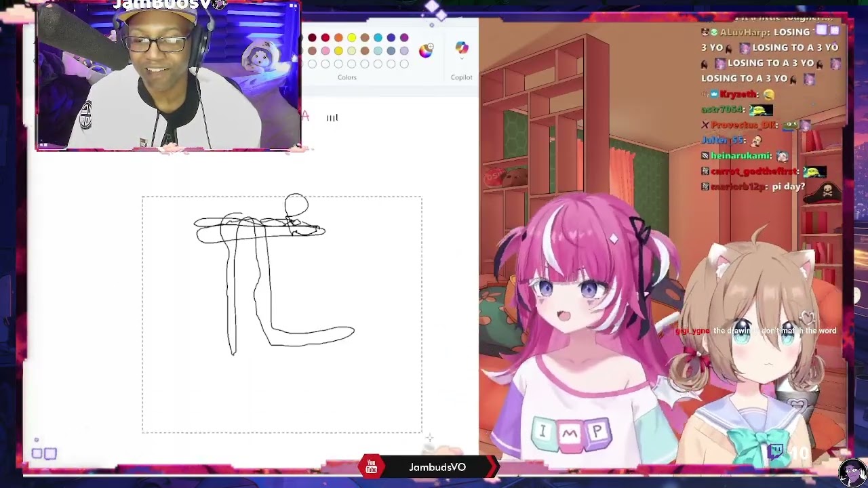Open the Edit colors wheel in Paint
This screenshot has height=488, width=868.
(426, 51)
